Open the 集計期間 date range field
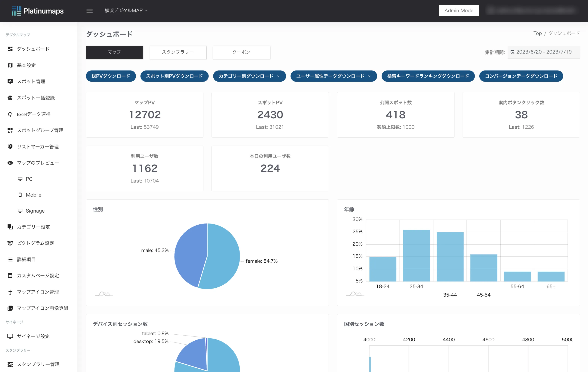This screenshot has width=588, height=372. click(x=543, y=52)
